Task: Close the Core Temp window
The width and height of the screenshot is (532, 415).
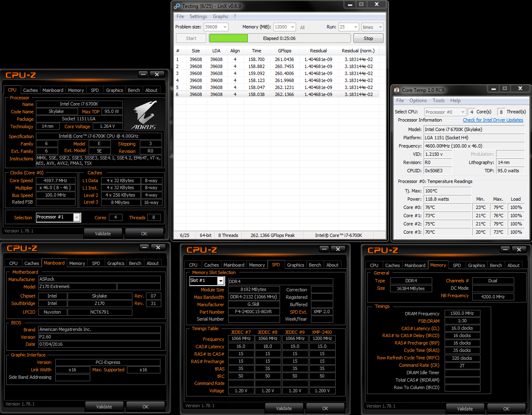Action: pos(520,88)
